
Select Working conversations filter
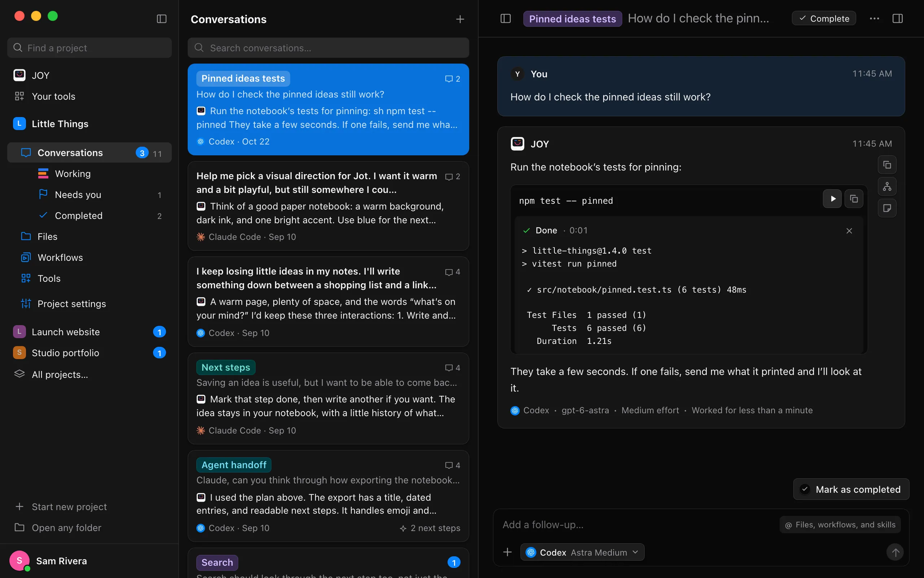[x=90, y=173]
